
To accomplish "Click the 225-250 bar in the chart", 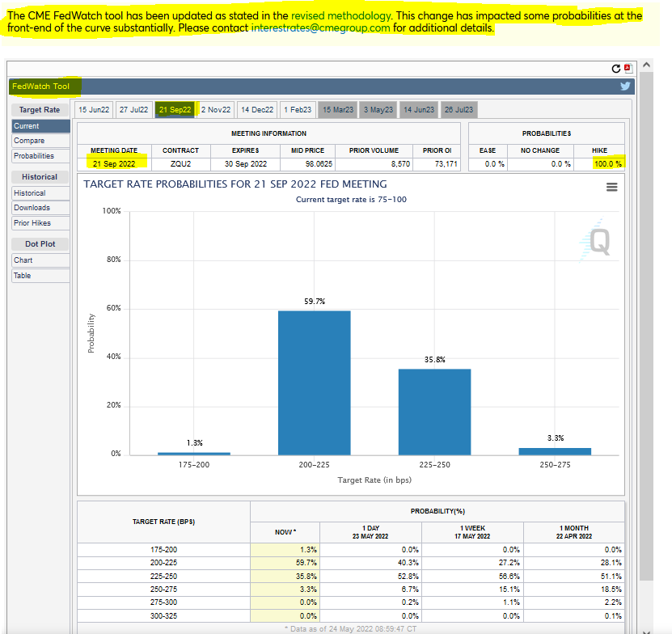I will pyautogui.click(x=434, y=412).
